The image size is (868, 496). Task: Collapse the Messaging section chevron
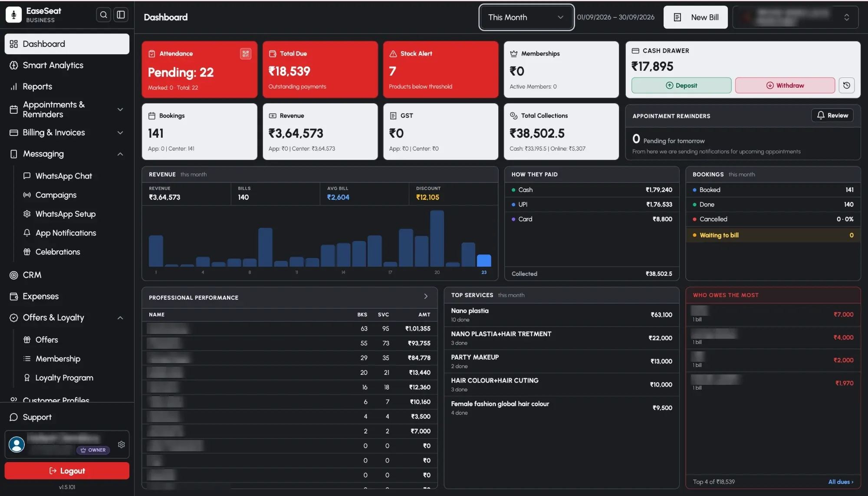[120, 154]
